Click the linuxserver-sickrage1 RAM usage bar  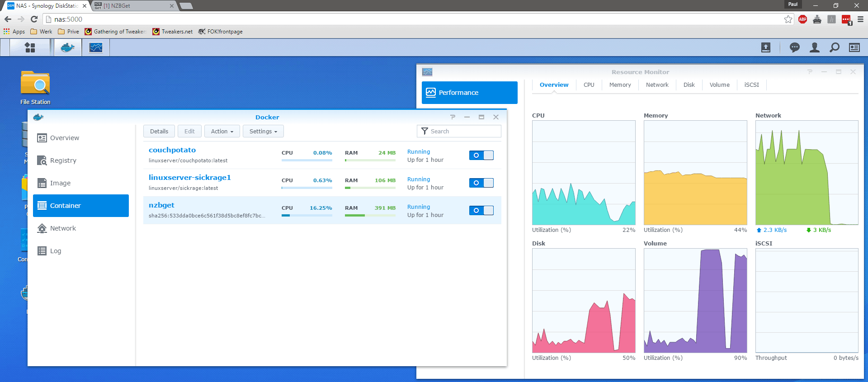pos(370,188)
